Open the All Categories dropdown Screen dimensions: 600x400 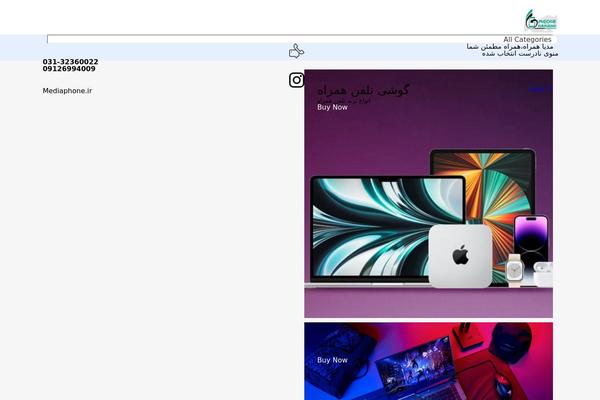[x=527, y=39]
